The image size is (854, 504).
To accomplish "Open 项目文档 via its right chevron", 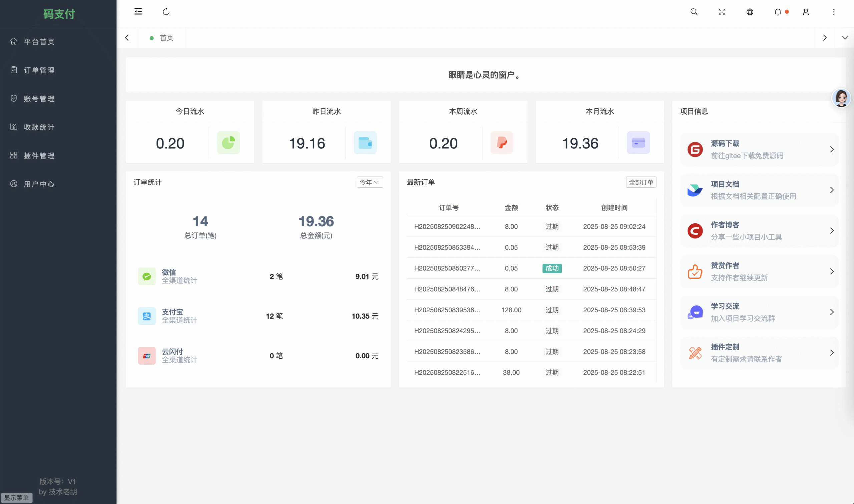I will tap(832, 190).
